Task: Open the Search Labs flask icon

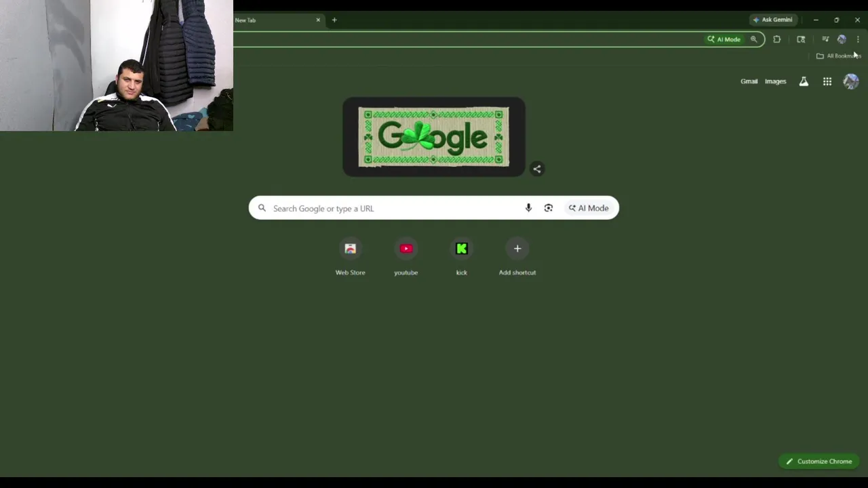Action: [x=804, y=81]
